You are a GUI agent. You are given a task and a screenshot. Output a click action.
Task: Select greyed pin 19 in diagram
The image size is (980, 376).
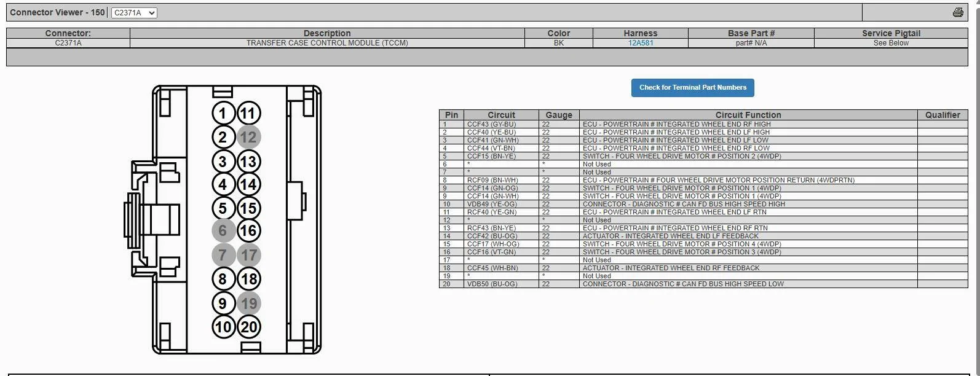pyautogui.click(x=248, y=303)
